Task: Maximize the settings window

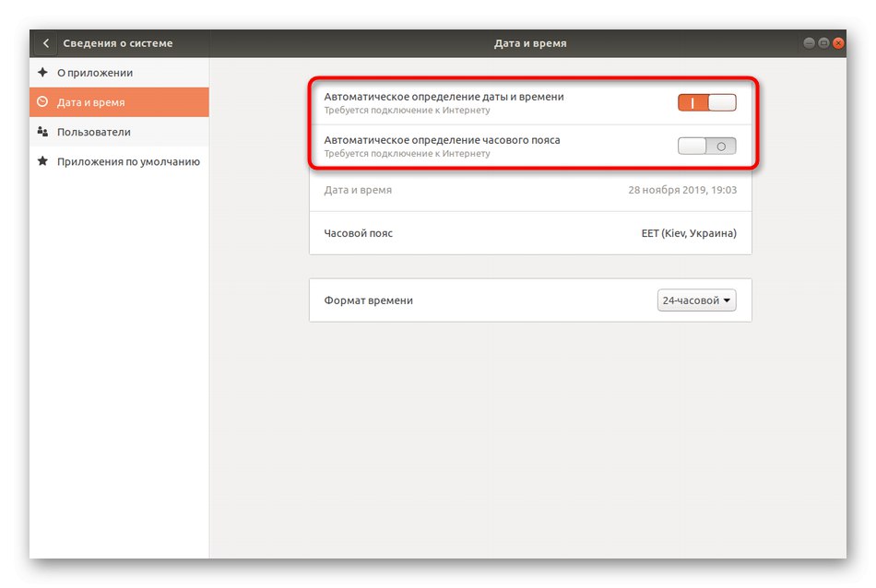Action: (x=823, y=43)
